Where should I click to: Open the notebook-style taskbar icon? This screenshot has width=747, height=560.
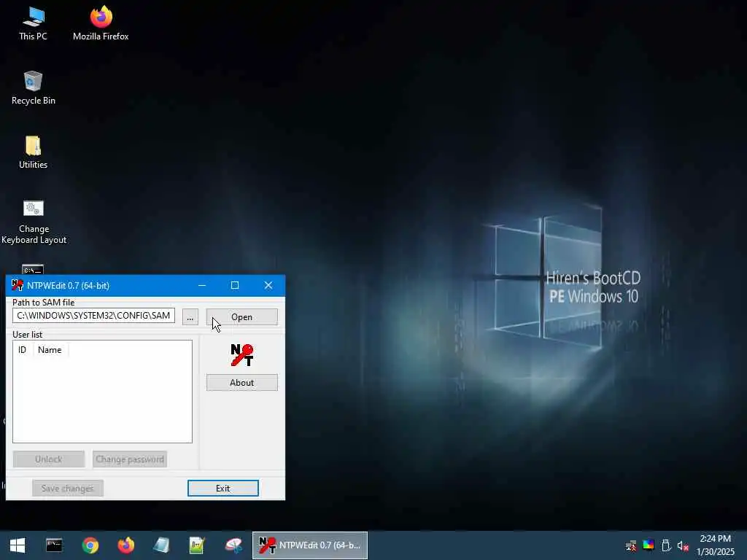[x=161, y=545]
